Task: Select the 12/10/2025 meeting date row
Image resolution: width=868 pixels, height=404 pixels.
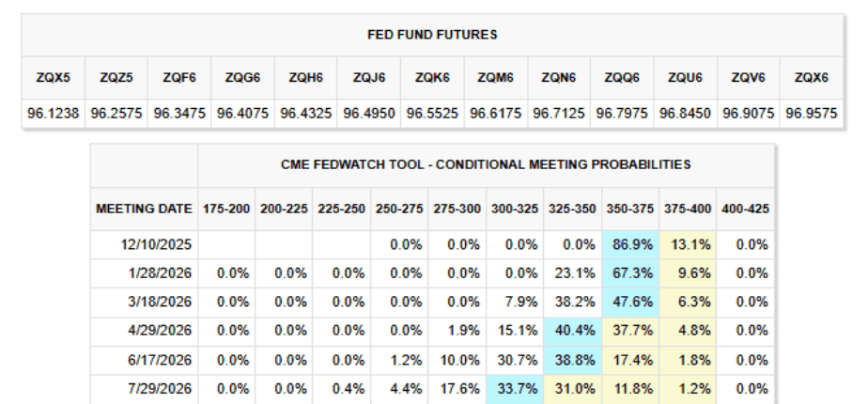Action: [x=158, y=244]
